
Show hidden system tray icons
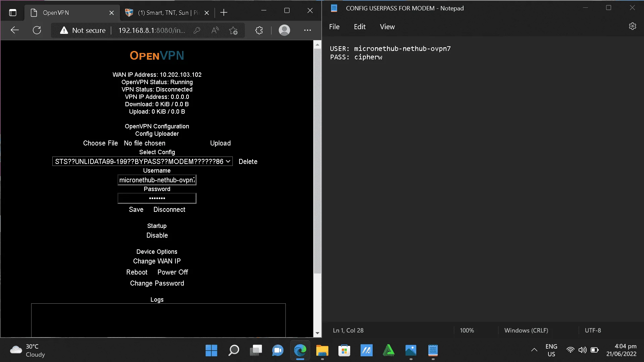534,350
